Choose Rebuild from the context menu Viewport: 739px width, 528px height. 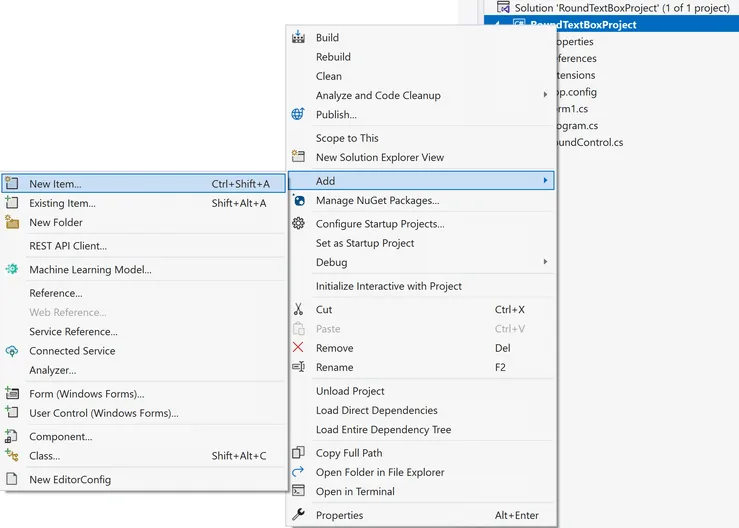point(333,57)
